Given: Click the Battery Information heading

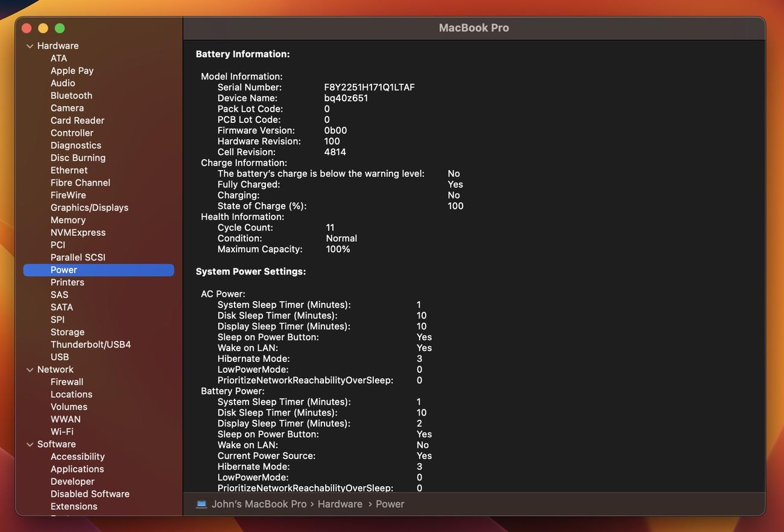Looking at the screenshot, I should [x=242, y=54].
